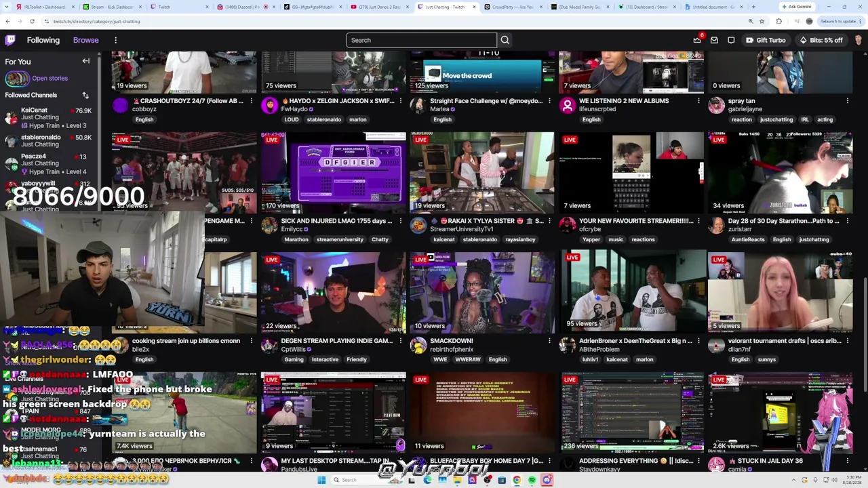The image size is (868, 488).
Task: Select the stableronaldo tag under FwHaydo
Action: click(x=323, y=119)
